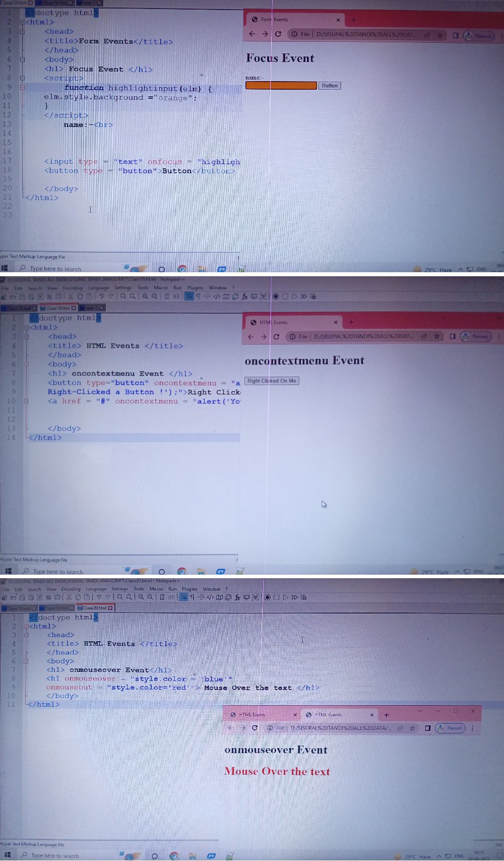
Task: Click the red "Mouse Over the text" heading
Action: [x=277, y=771]
